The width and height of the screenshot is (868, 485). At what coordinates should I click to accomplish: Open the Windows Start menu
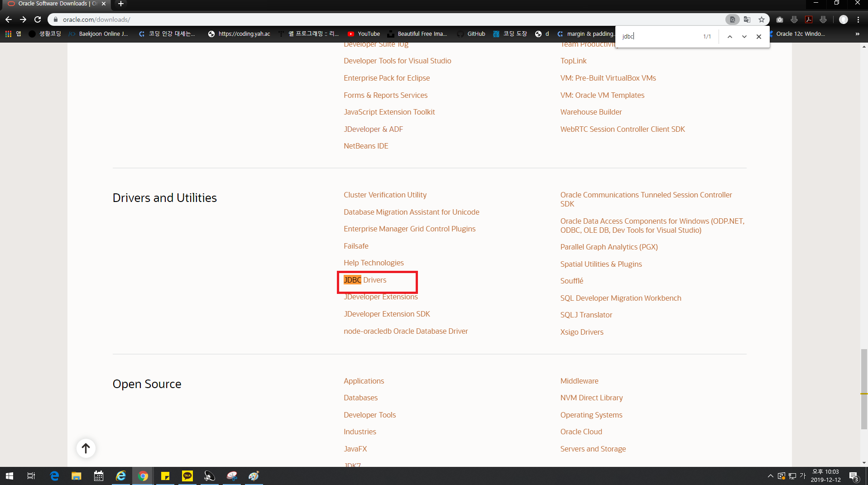click(9, 476)
